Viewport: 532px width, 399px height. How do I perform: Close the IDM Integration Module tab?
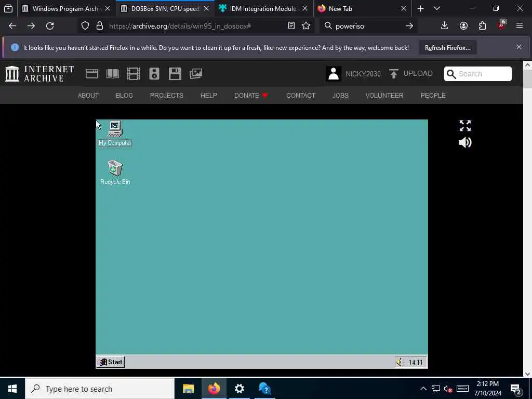pyautogui.click(x=304, y=8)
